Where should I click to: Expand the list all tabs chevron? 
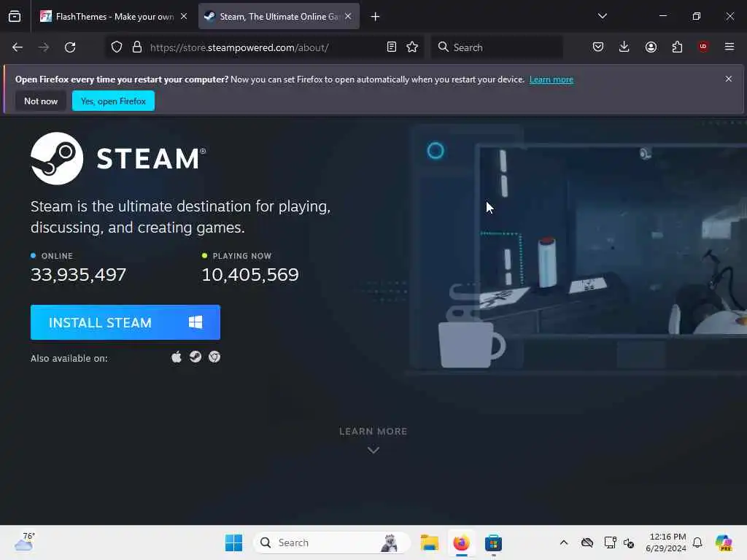click(602, 16)
